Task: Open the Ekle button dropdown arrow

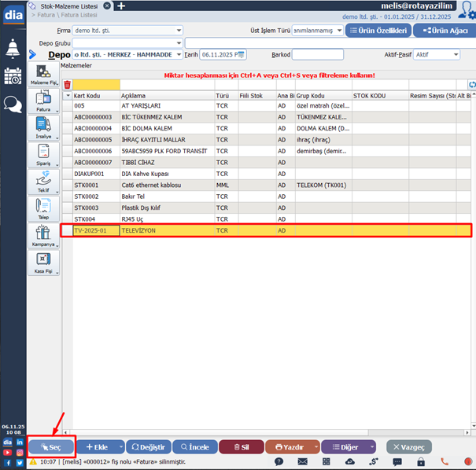Action: tap(121, 446)
